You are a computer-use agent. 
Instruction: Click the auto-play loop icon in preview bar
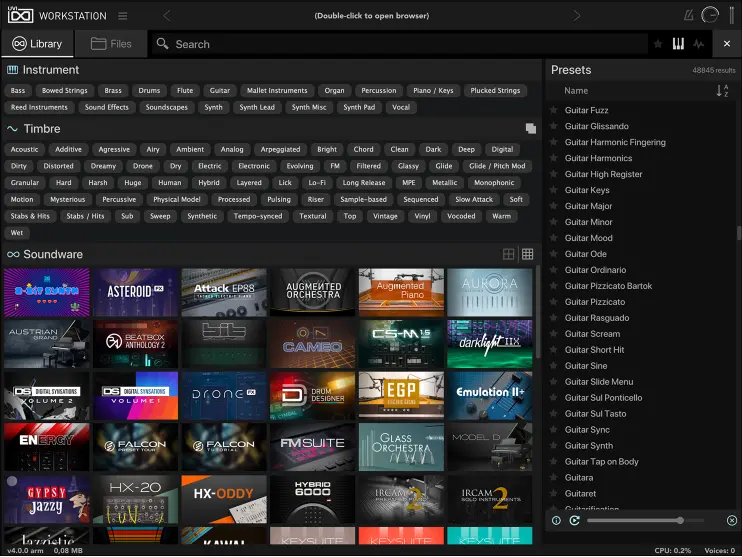(x=574, y=520)
